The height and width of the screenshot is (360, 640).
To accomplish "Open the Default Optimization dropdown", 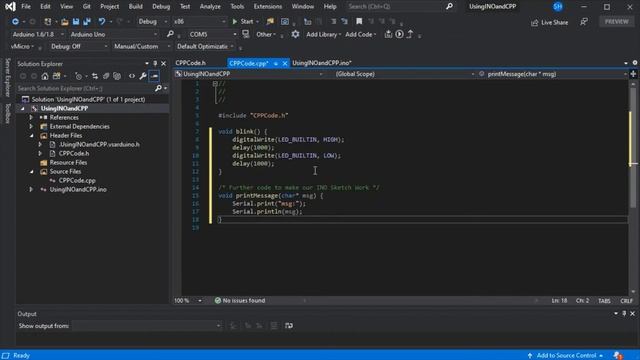I will tap(205, 47).
